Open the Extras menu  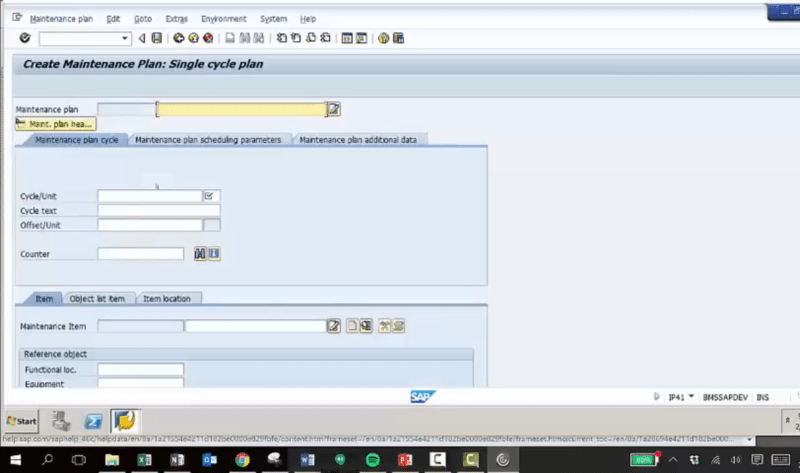177,19
